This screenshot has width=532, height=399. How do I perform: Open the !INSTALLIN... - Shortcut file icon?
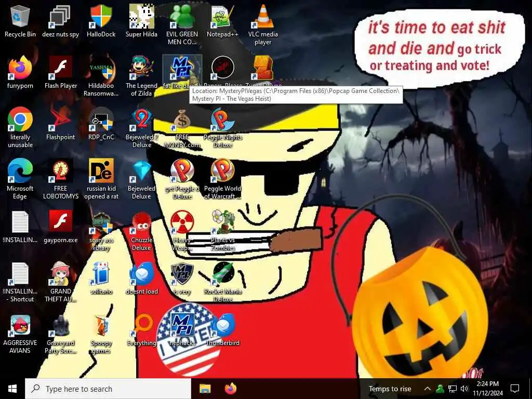tap(20, 282)
